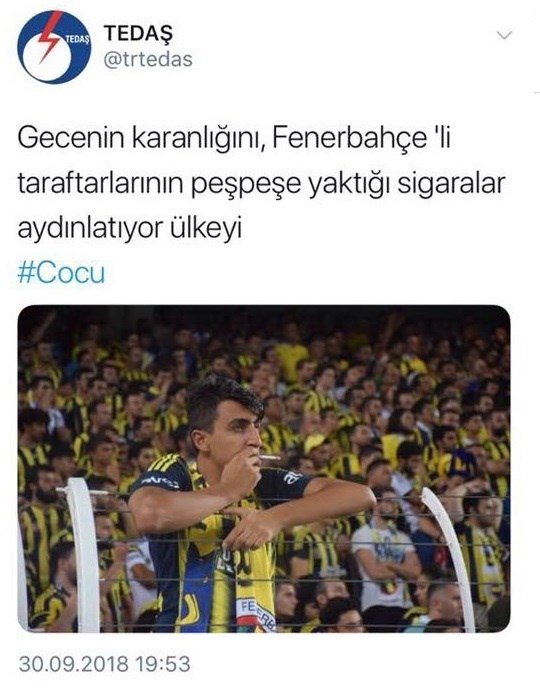Select the tweet line starting 'Gecenin karanlığını'
This screenshot has height=692, width=540.
pyautogui.click(x=234, y=138)
